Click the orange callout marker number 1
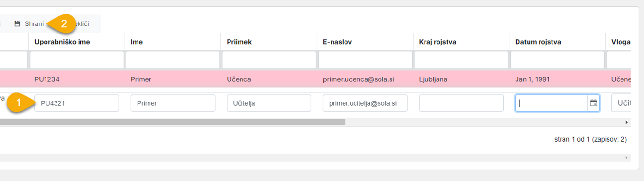The width and height of the screenshot is (644, 181). [x=18, y=102]
